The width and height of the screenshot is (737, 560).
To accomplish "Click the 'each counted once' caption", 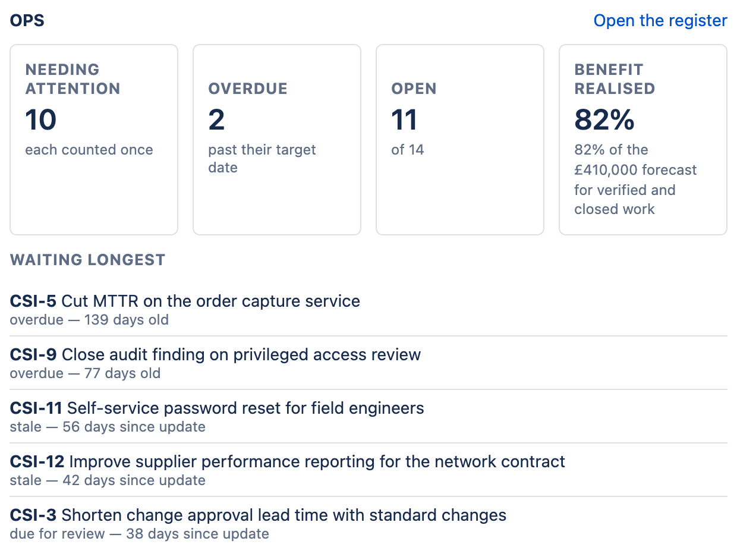I will tap(89, 150).
